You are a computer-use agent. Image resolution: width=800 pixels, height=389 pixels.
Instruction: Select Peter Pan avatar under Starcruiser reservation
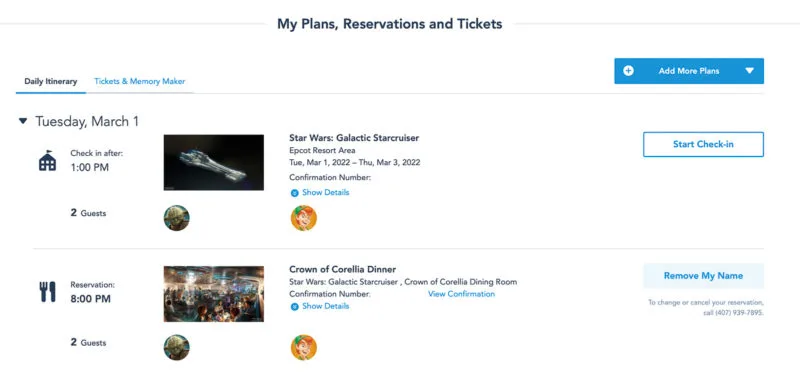click(304, 218)
